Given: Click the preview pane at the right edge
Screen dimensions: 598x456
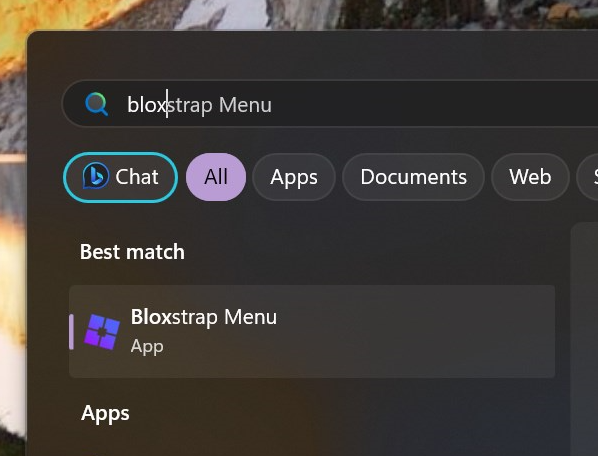Looking at the screenshot, I should [x=584, y=339].
